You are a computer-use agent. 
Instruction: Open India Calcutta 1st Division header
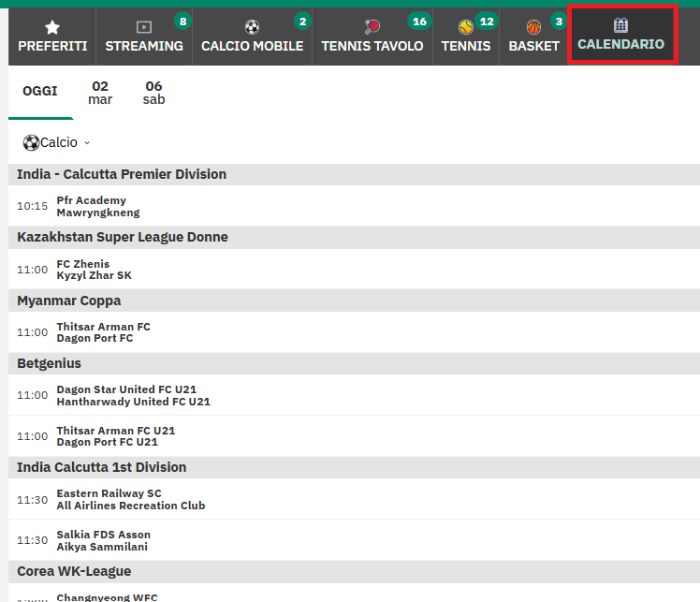tap(354, 467)
